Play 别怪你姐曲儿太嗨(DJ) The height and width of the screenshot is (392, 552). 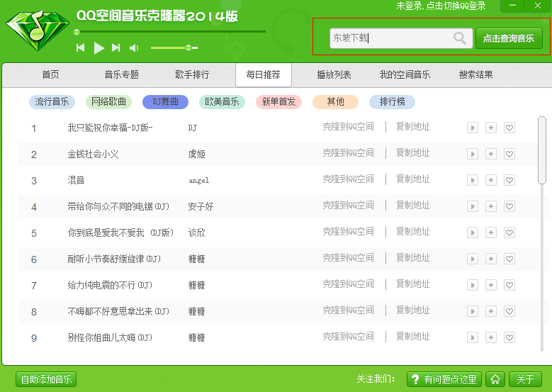pyautogui.click(x=473, y=337)
